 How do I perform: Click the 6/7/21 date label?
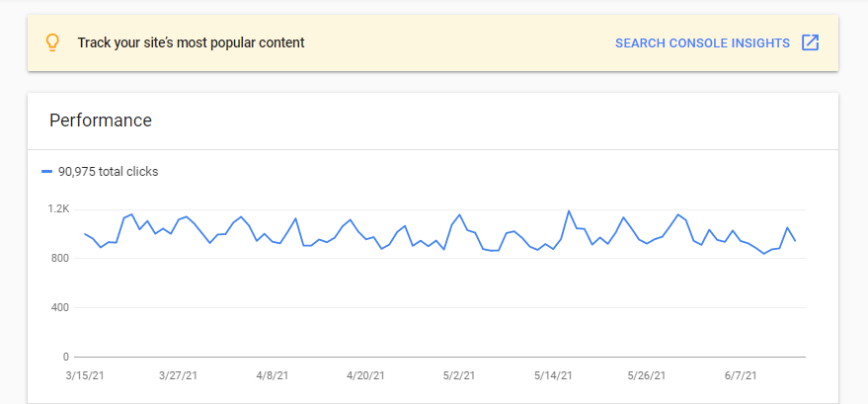[x=741, y=375]
